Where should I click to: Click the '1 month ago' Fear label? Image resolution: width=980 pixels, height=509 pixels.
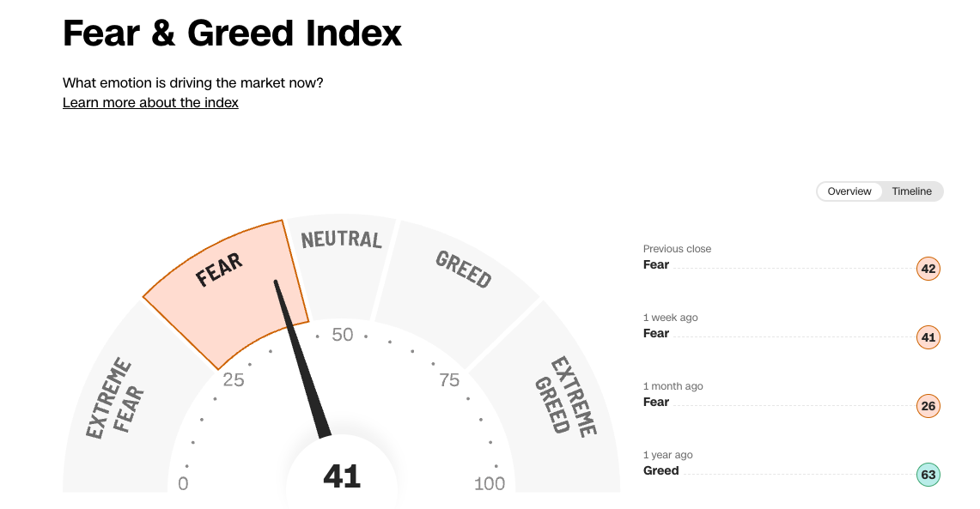tap(656, 402)
